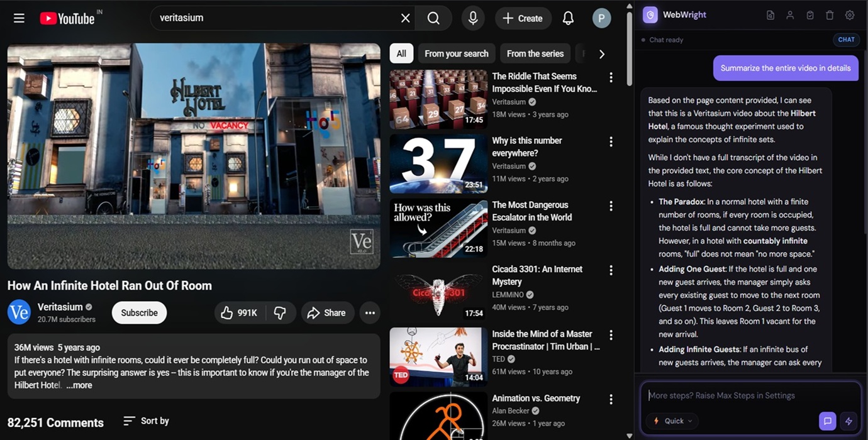
Task: Open options for the Master Procrastinator video
Action: (611, 335)
